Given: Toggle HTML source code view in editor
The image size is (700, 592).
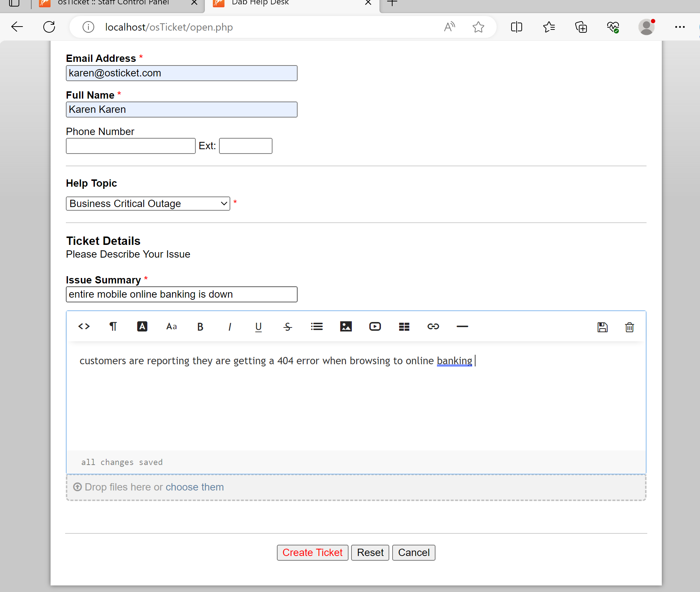Looking at the screenshot, I should pyautogui.click(x=84, y=326).
